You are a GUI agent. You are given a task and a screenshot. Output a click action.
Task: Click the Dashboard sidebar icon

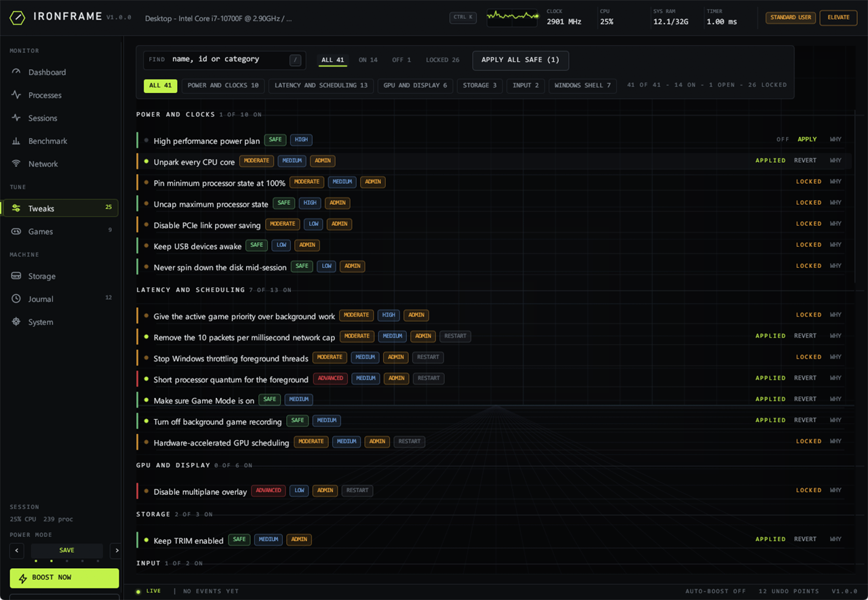coord(16,72)
